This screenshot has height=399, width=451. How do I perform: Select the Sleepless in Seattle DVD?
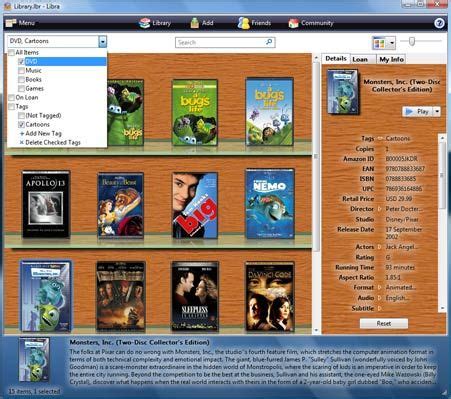[x=195, y=296]
